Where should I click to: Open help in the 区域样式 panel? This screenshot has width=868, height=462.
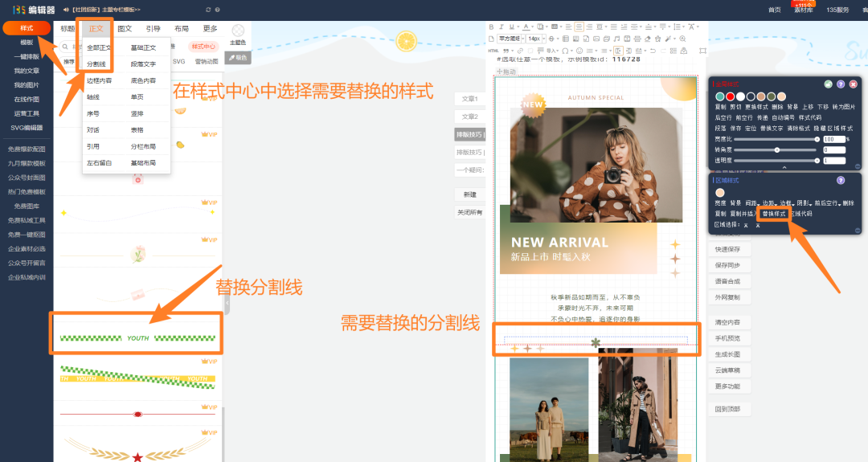click(841, 181)
